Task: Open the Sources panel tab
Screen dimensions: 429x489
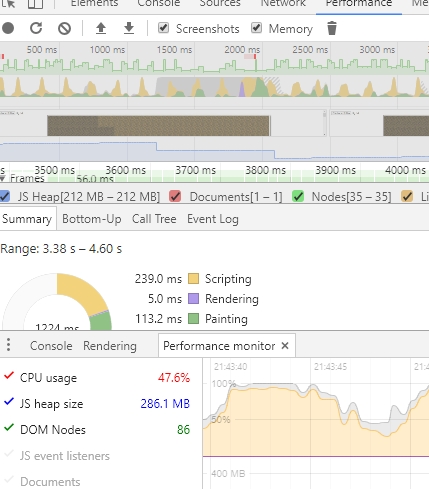Action: coord(220,3)
